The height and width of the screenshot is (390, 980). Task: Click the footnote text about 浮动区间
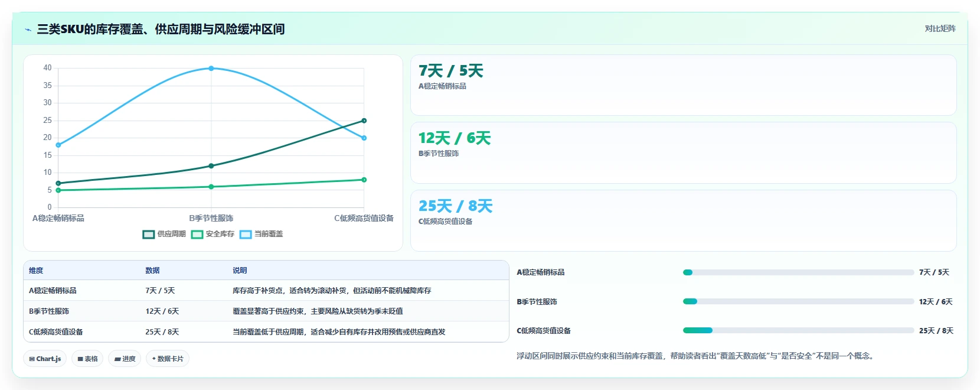695,356
